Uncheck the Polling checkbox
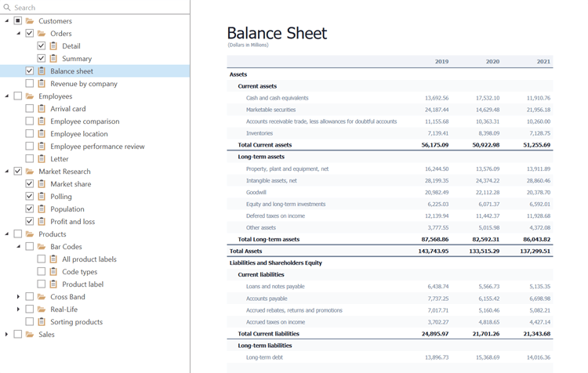The width and height of the screenshot is (588, 373). [30, 197]
